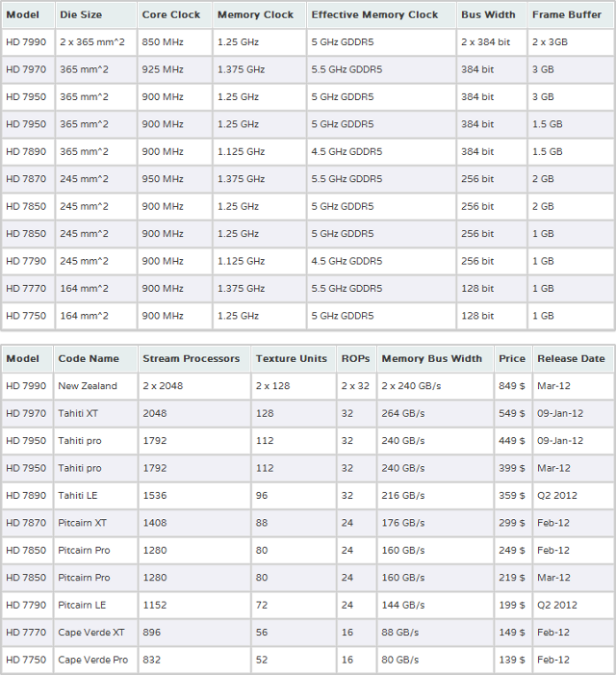Select the Release Date column header

pyautogui.click(x=573, y=358)
